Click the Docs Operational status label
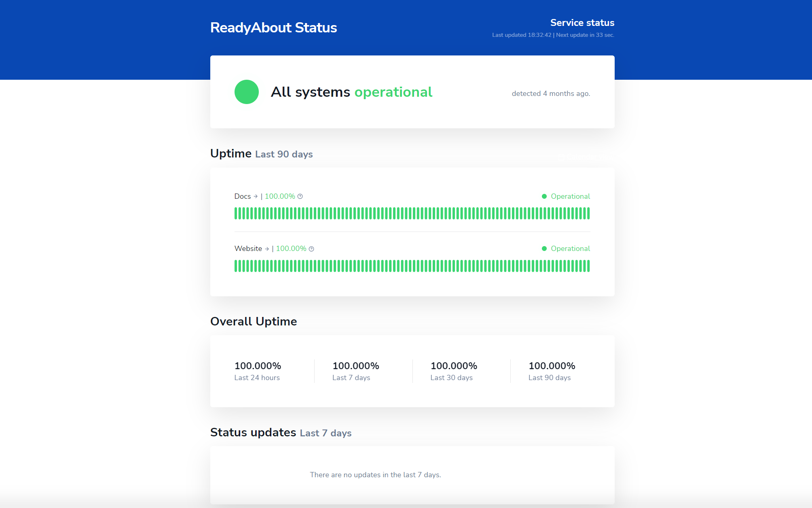Image resolution: width=812 pixels, height=508 pixels. [x=570, y=196]
